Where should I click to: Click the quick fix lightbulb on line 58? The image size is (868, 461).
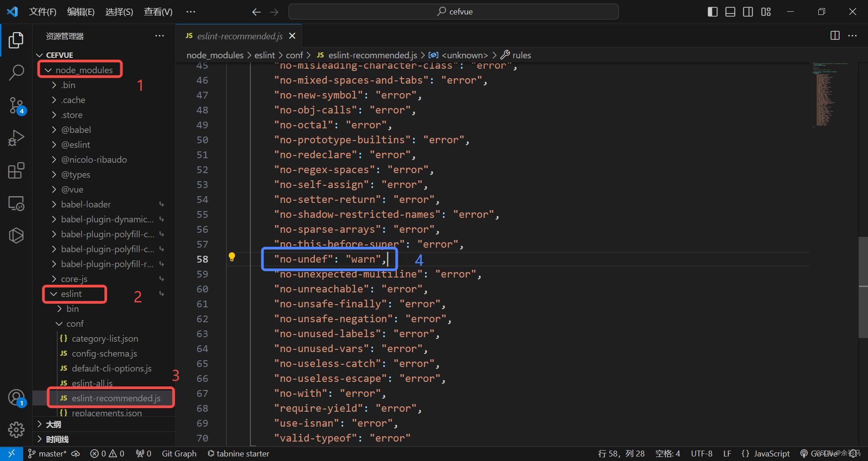pos(232,257)
